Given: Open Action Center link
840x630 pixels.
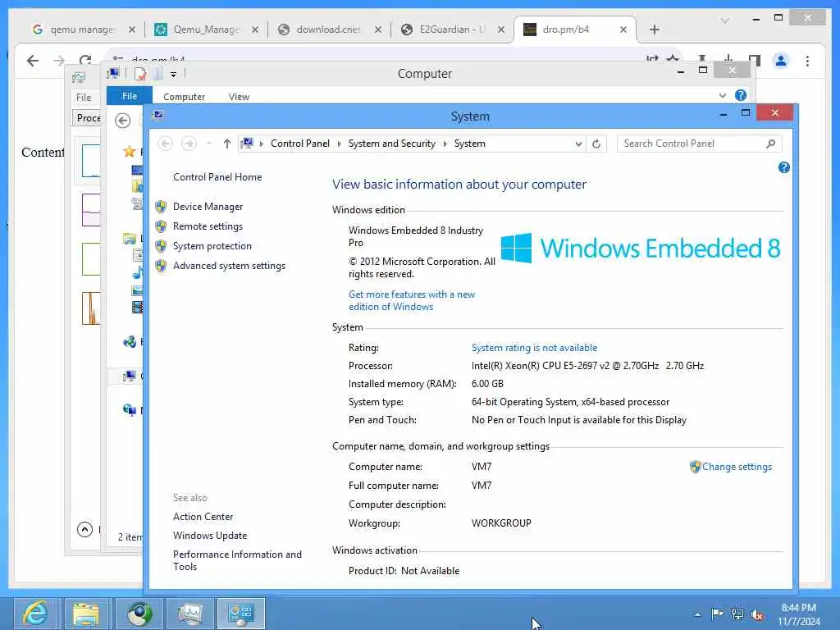Looking at the screenshot, I should coord(203,517).
